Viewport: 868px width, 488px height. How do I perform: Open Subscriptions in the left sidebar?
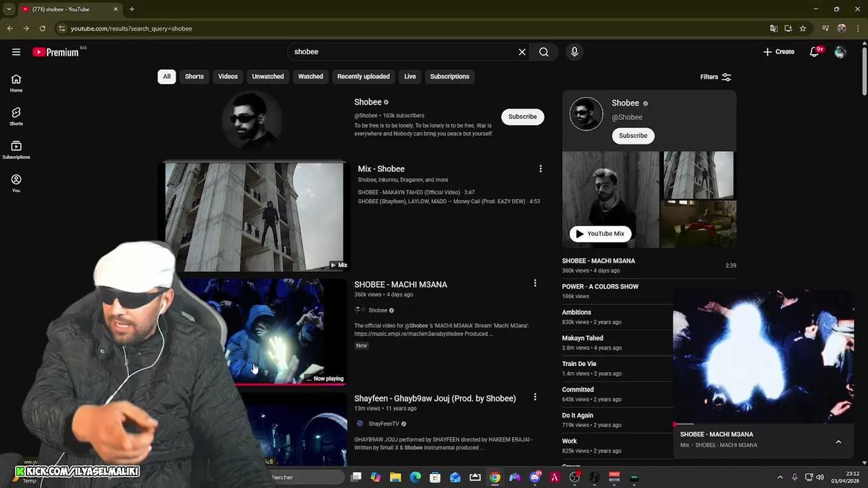coord(16,150)
